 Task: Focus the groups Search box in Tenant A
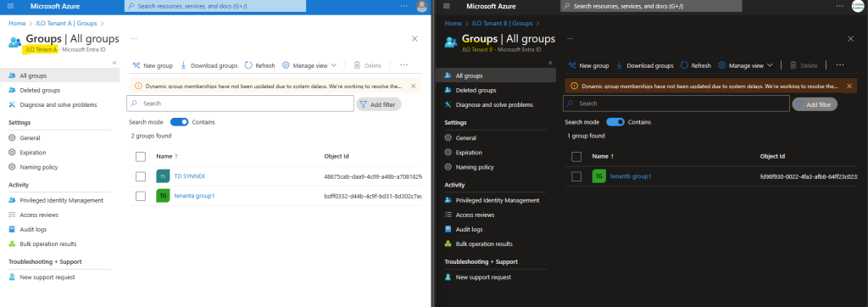pos(240,103)
